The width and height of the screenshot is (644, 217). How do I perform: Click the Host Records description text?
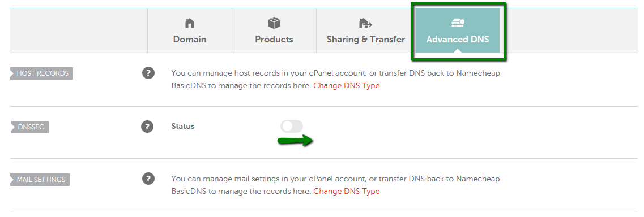(335, 80)
